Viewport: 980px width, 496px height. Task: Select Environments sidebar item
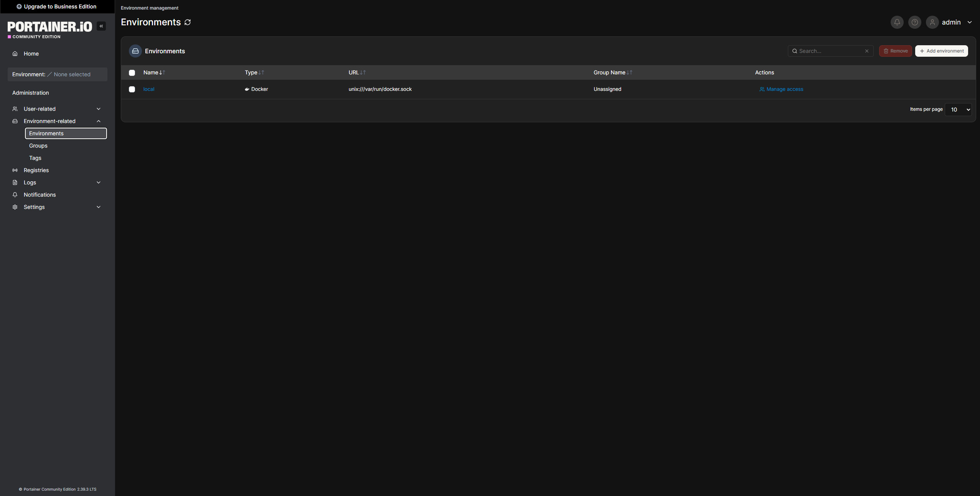click(x=66, y=133)
